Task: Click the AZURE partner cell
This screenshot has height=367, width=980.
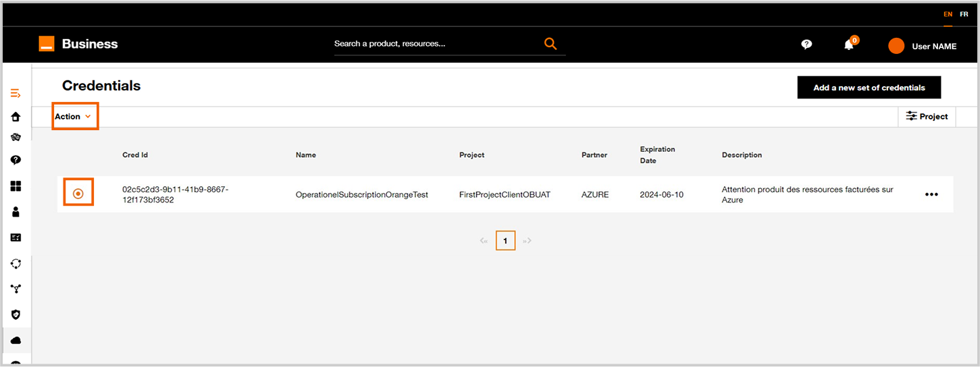Action: 595,194
